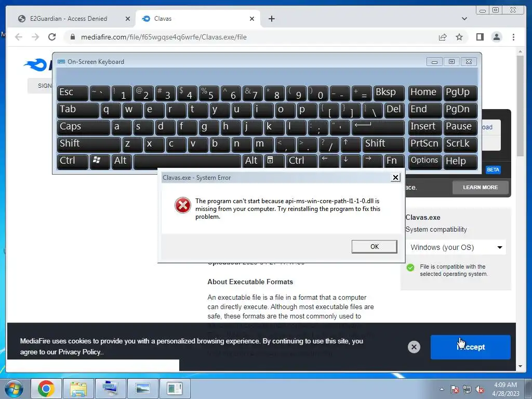Expand the tab search chevron

[464, 19]
